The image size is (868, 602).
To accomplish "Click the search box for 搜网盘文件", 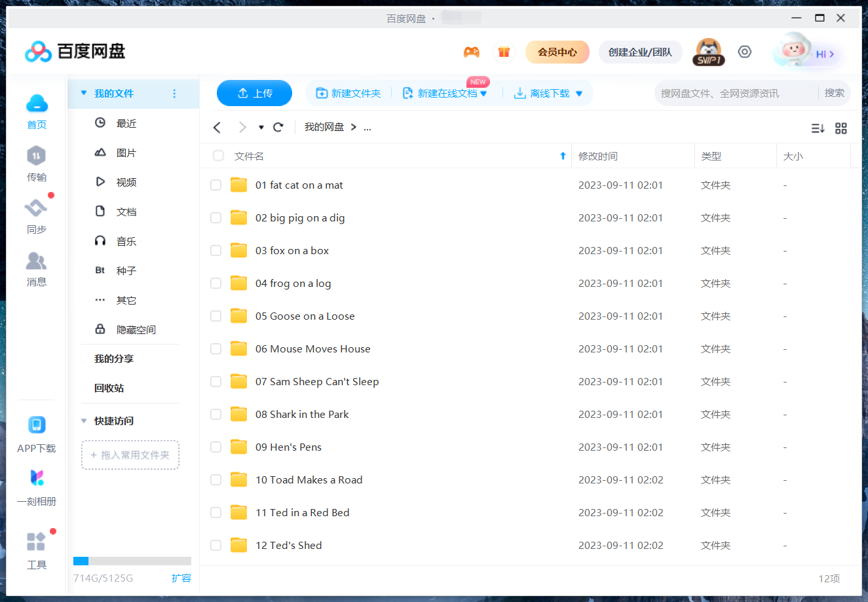I will pos(721,93).
